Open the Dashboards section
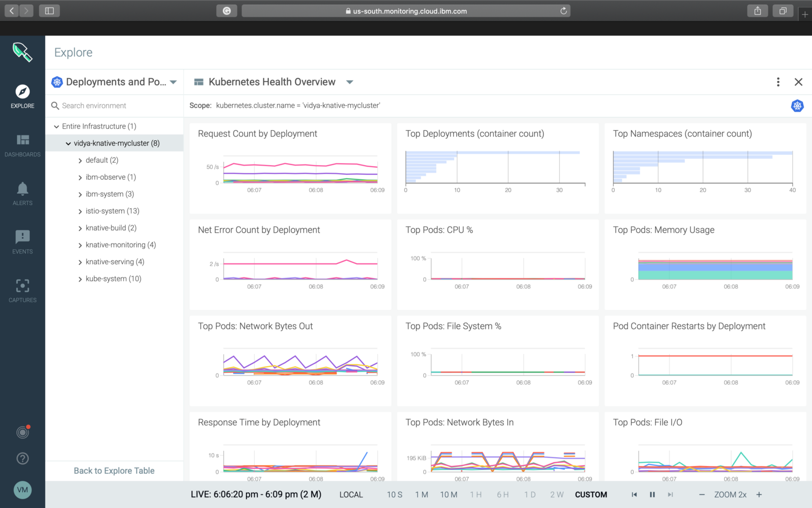 click(x=22, y=145)
